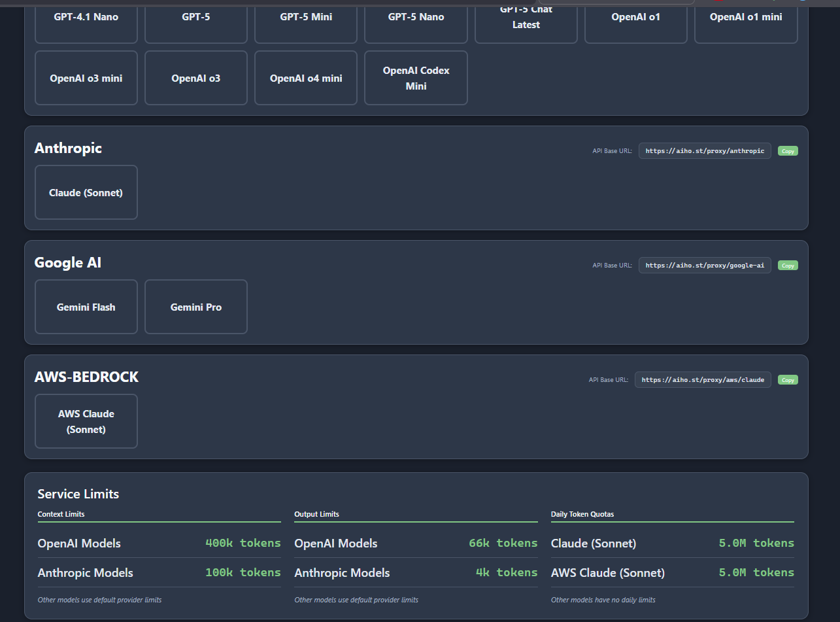Choose the GPT-5 Mini model card

click(306, 18)
